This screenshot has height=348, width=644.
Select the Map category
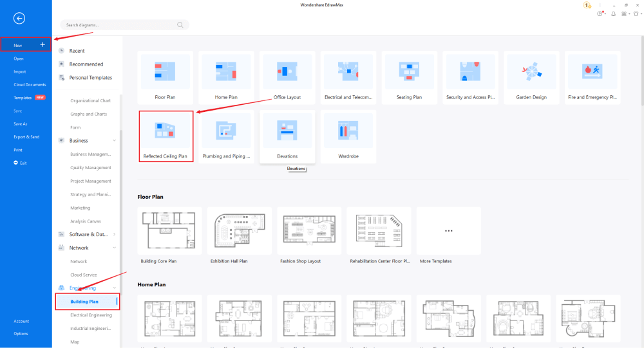(x=75, y=342)
